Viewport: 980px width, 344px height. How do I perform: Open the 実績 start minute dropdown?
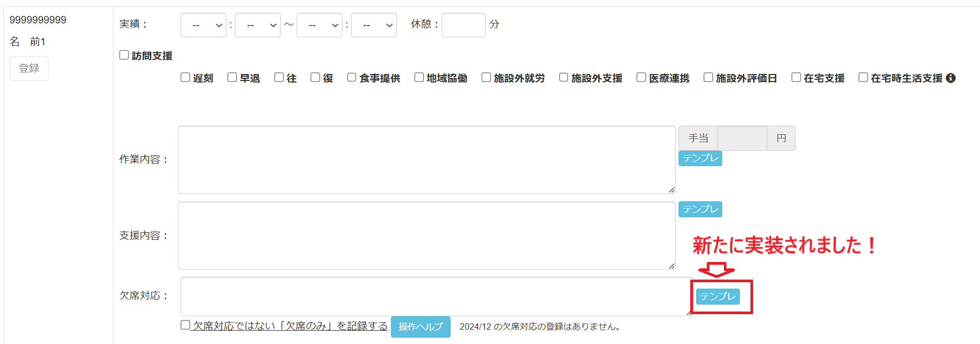click(257, 25)
